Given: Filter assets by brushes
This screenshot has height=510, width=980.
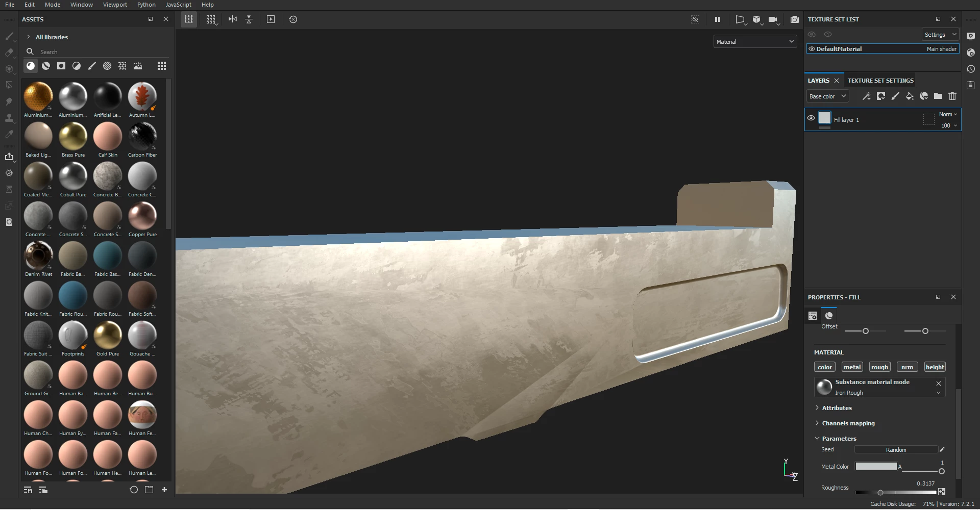Looking at the screenshot, I should (x=92, y=66).
